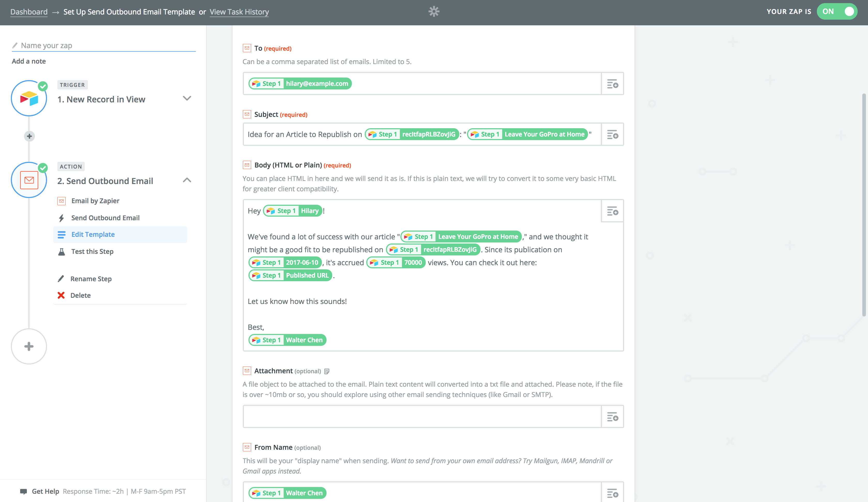The width and height of the screenshot is (868, 502).
Task: Choose Rename Step option
Action: 91,279
